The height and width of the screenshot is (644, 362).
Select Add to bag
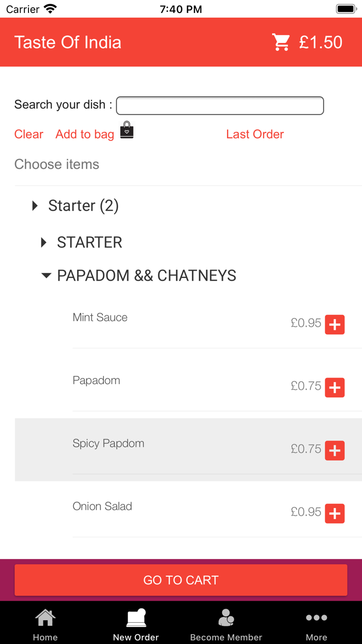tap(84, 134)
